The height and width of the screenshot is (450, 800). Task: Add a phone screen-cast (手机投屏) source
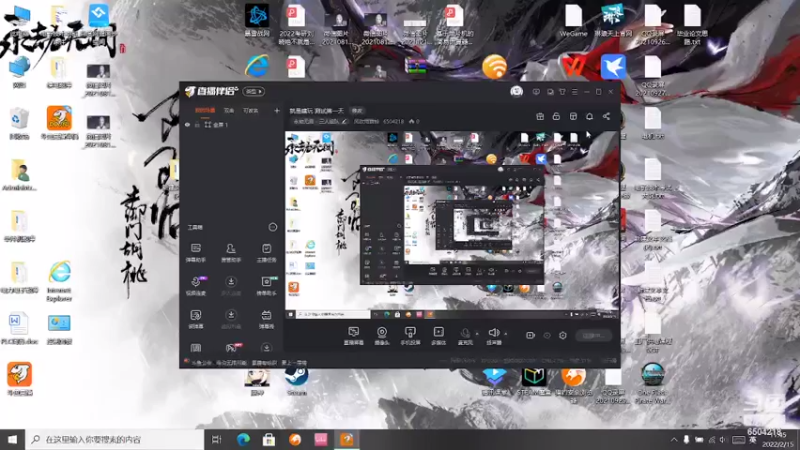pos(410,336)
